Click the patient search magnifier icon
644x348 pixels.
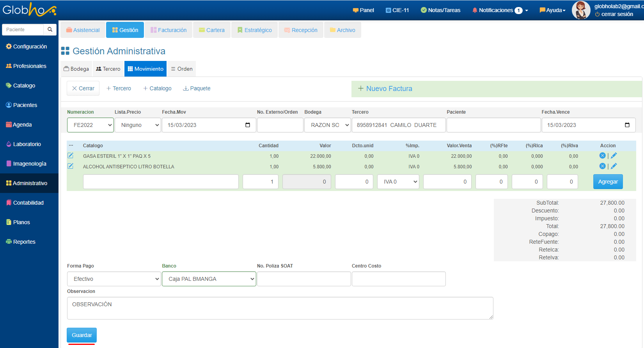(50, 30)
